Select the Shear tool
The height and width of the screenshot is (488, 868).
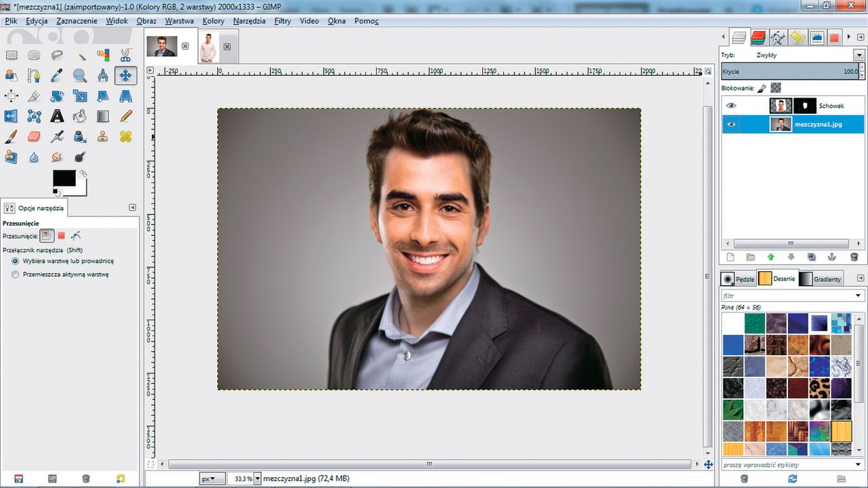(x=102, y=96)
